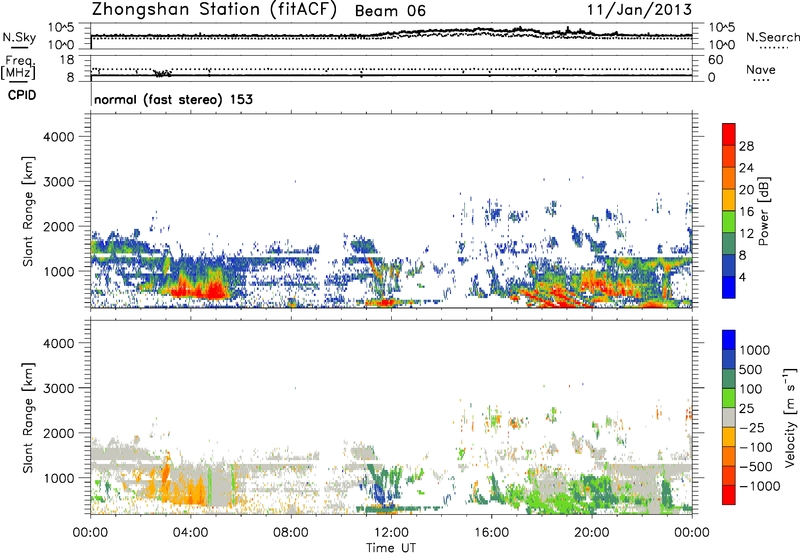
Task: Click the '08:00' time axis tick label
Action: point(291,533)
